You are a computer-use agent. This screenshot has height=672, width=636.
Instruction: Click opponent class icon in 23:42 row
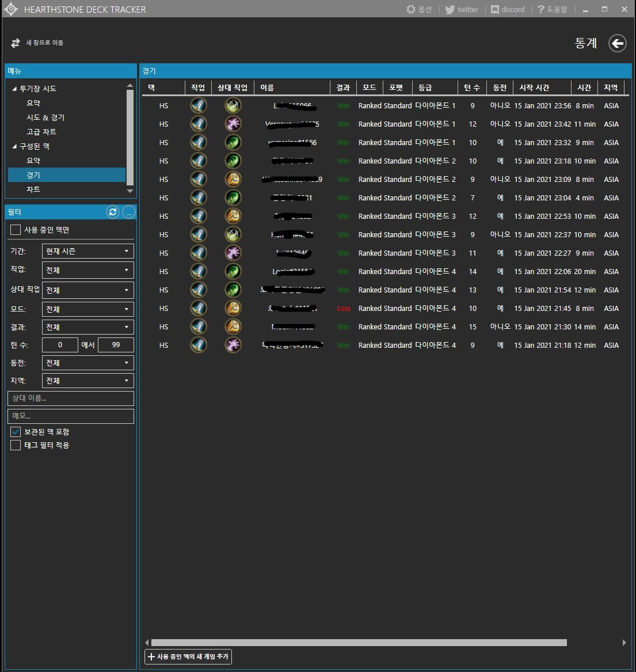[233, 124]
